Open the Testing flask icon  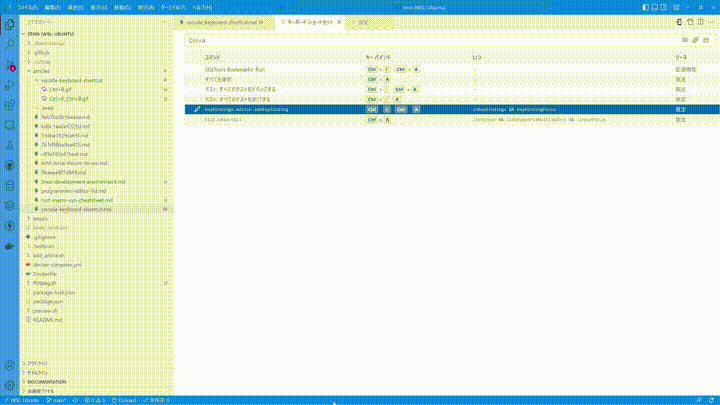[x=10, y=146]
